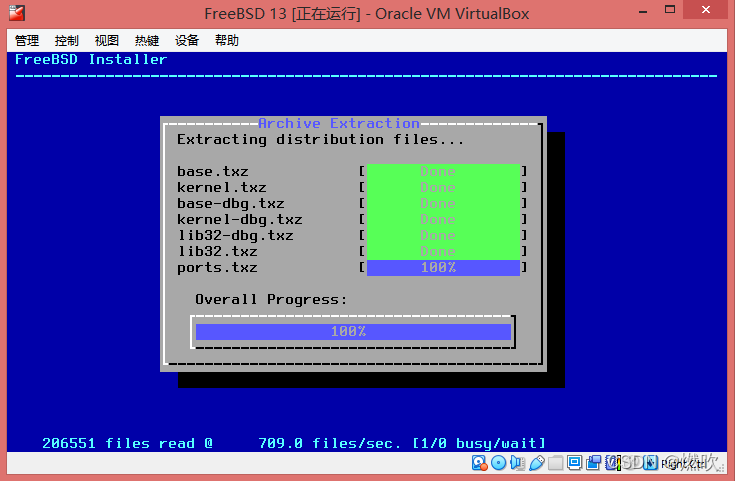Click the 'Overall Progress:' label
Screen dimensions: 735x481
[x=271, y=300]
